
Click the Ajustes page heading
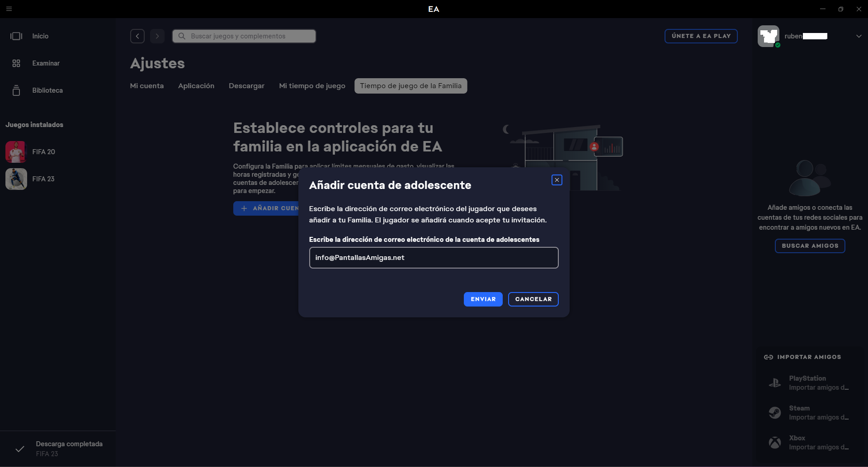click(157, 63)
